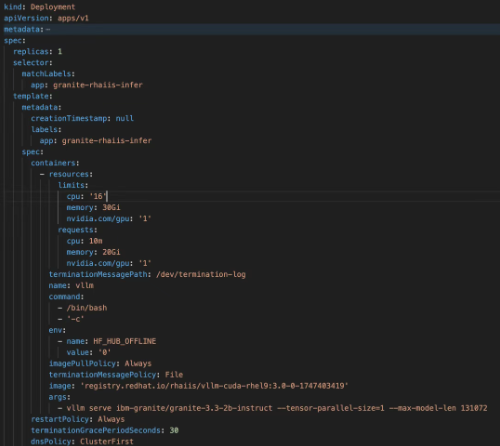Click the requests cpu 10m value
This screenshot has height=446, width=500.
tap(96, 241)
